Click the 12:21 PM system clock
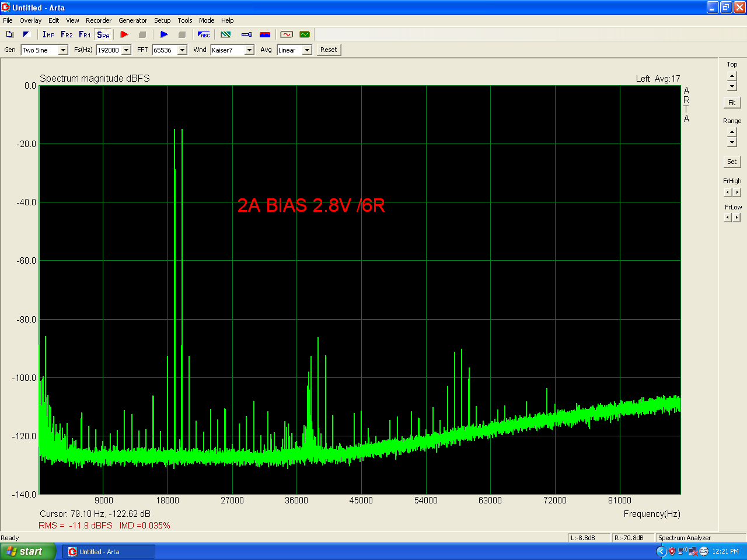Image resolution: width=747 pixels, height=560 pixels. 725,551
